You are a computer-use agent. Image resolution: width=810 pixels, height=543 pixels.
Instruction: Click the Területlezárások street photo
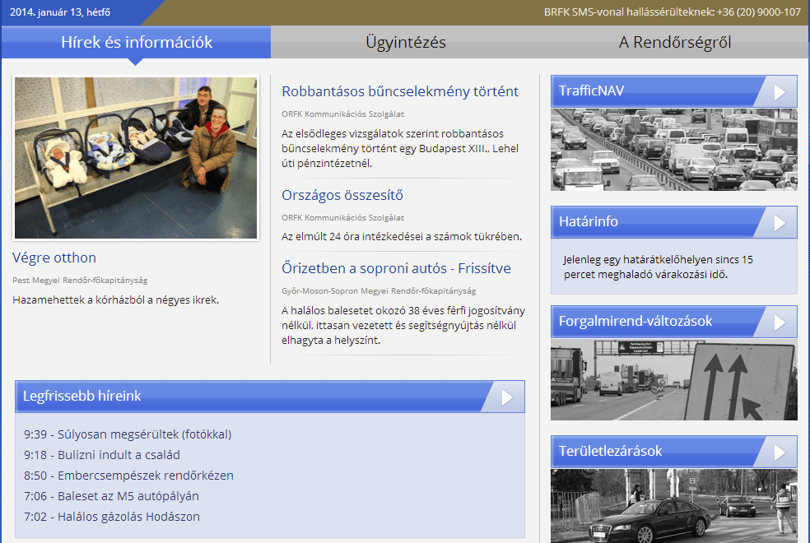[674, 506]
